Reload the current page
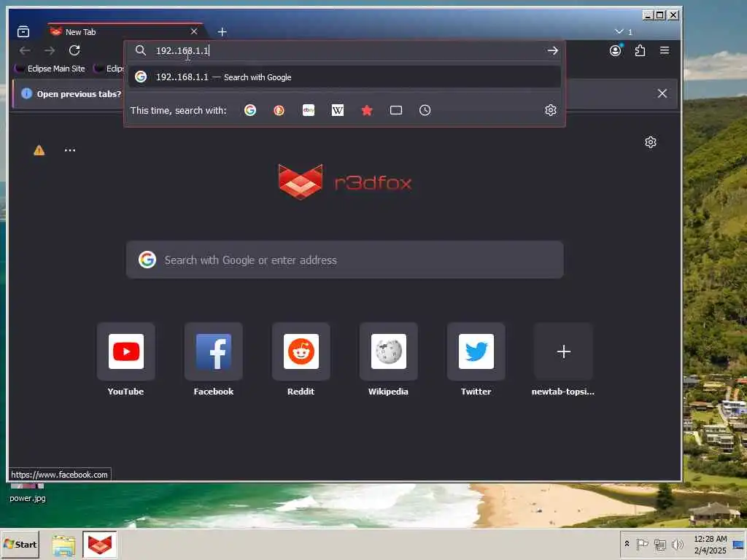 coord(74,50)
